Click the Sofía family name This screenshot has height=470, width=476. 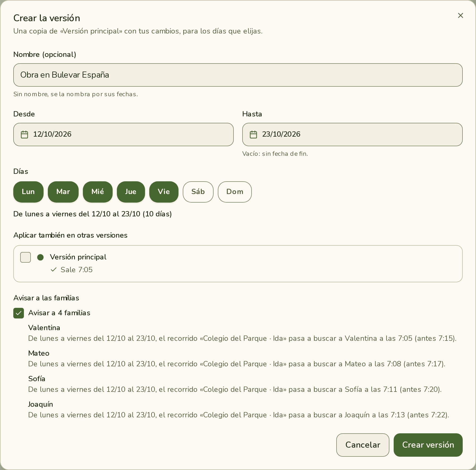click(x=37, y=379)
